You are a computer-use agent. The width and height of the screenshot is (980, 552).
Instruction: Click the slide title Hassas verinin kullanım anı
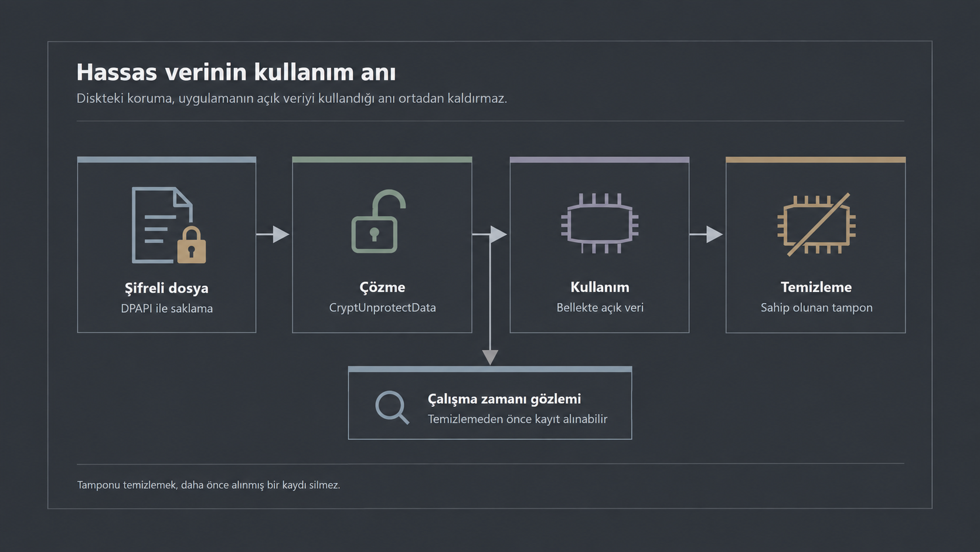[236, 72]
